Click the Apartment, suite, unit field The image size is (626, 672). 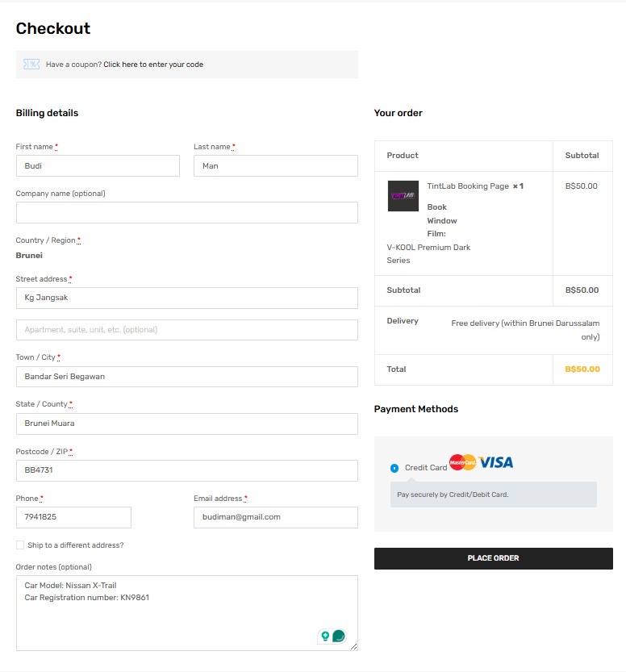point(186,330)
